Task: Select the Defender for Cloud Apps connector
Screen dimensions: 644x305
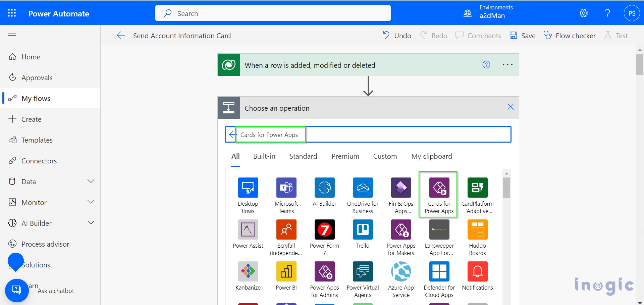Action: coord(439,279)
